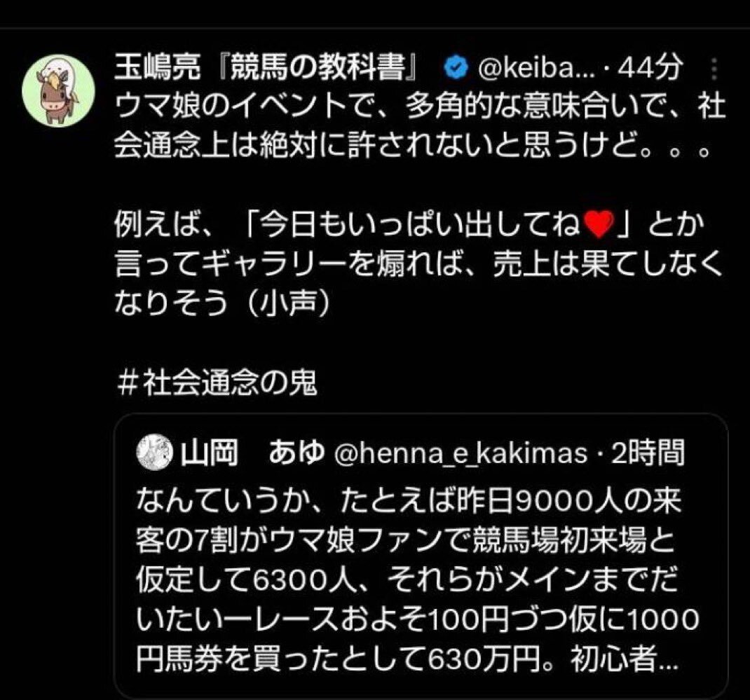Click the red heart emoji in the tweet
Image resolution: width=750 pixels, height=700 pixels.
pyautogui.click(x=599, y=224)
